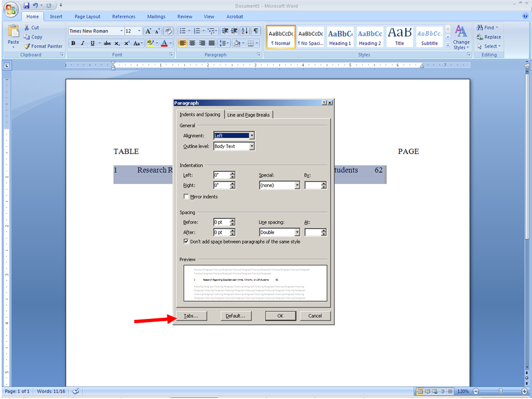
Task: Open the Insert ribbon tab
Action: 56,17
